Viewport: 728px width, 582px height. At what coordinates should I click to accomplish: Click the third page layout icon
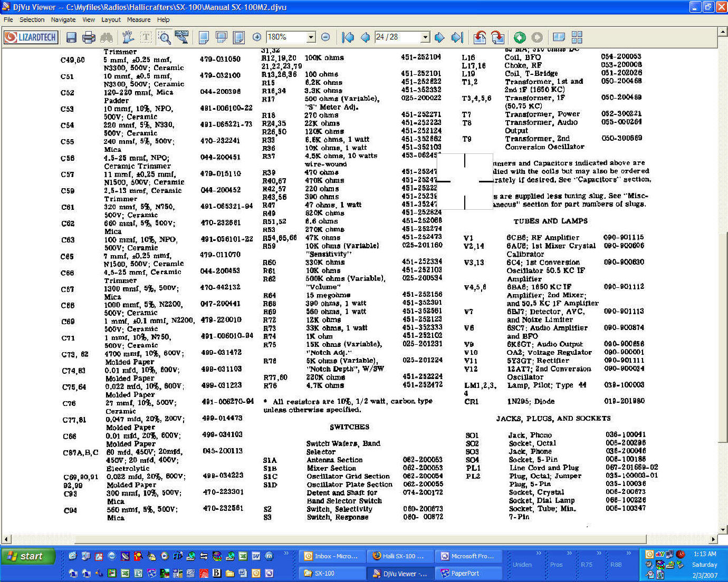[239, 37]
